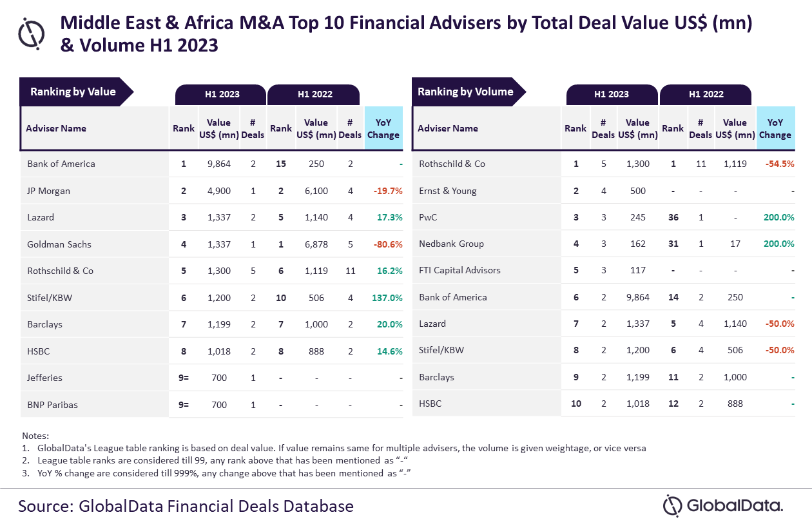The image size is (812, 526).
Task: Click JP Morgan adviser row
Action: coord(49,191)
